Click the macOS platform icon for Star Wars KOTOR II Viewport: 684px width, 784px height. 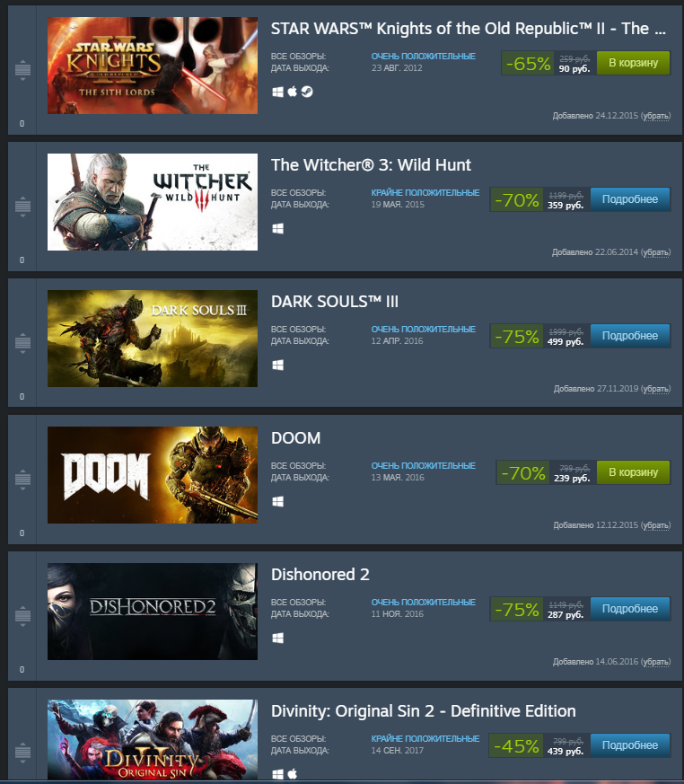coord(293,92)
